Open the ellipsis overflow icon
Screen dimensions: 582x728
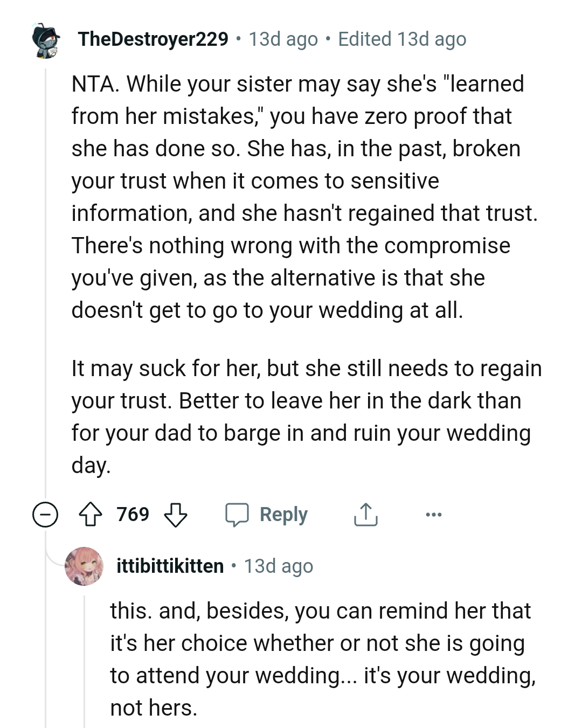434,516
